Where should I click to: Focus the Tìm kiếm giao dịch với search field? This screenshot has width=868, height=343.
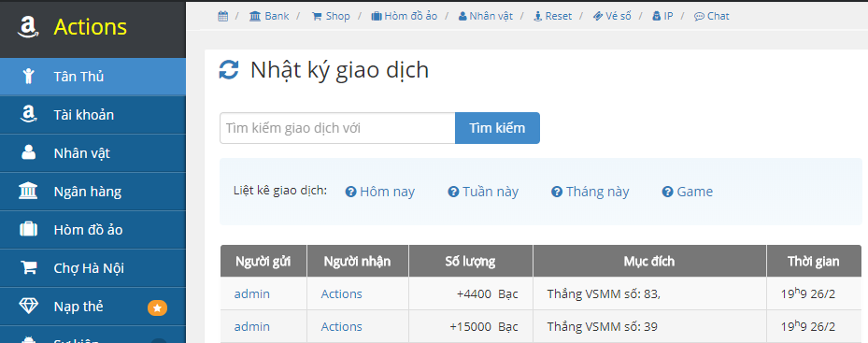pos(337,128)
